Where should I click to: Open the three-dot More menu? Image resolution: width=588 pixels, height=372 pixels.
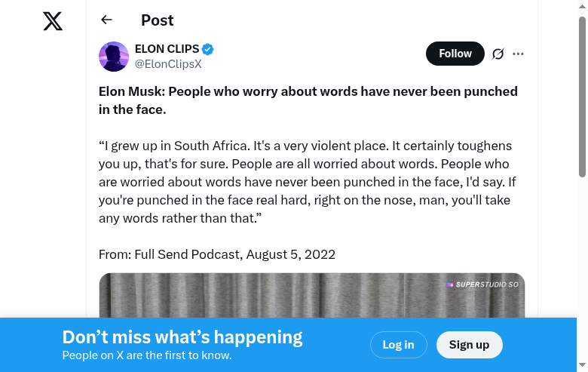tap(518, 54)
